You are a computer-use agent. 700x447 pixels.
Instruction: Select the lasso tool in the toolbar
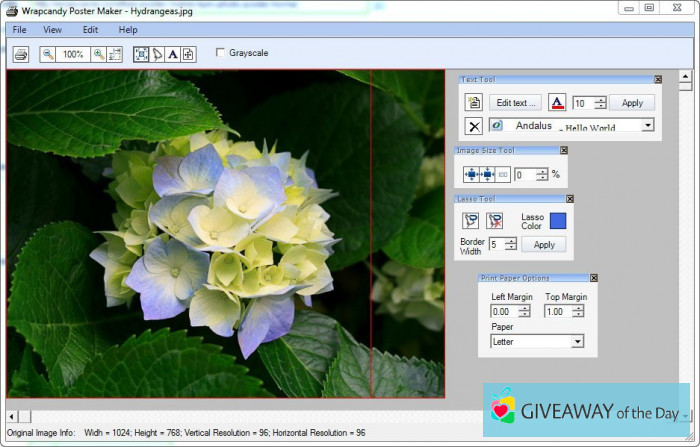(x=156, y=54)
